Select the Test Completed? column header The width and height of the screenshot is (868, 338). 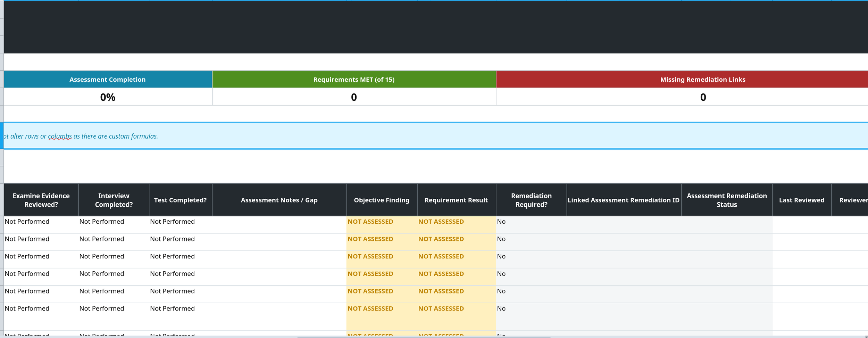point(180,200)
